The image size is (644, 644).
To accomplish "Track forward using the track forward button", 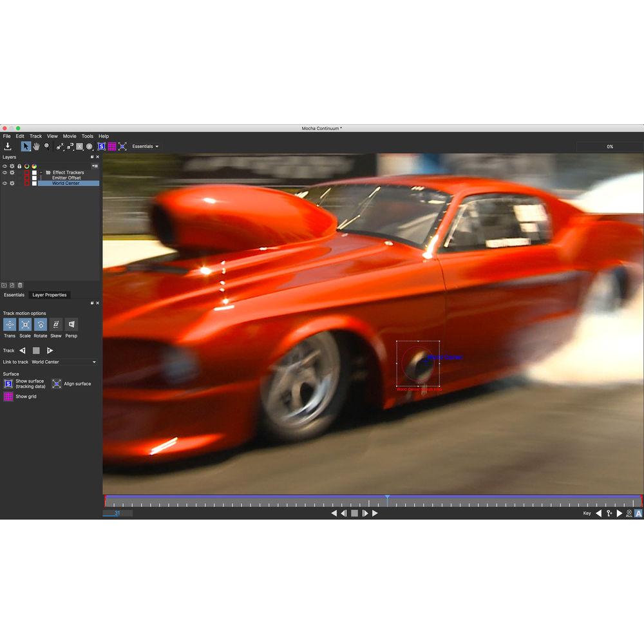I will click(x=50, y=350).
